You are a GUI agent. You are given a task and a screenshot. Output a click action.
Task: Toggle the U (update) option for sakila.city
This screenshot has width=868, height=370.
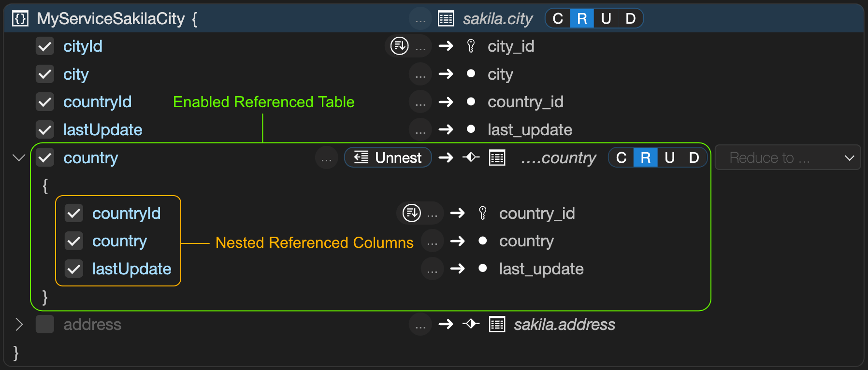pos(606,19)
